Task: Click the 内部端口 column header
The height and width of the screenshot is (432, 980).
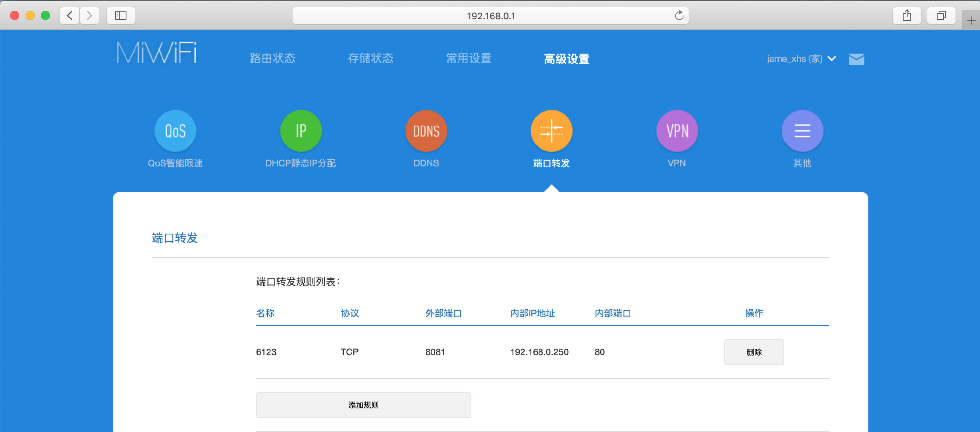Action: click(x=613, y=313)
